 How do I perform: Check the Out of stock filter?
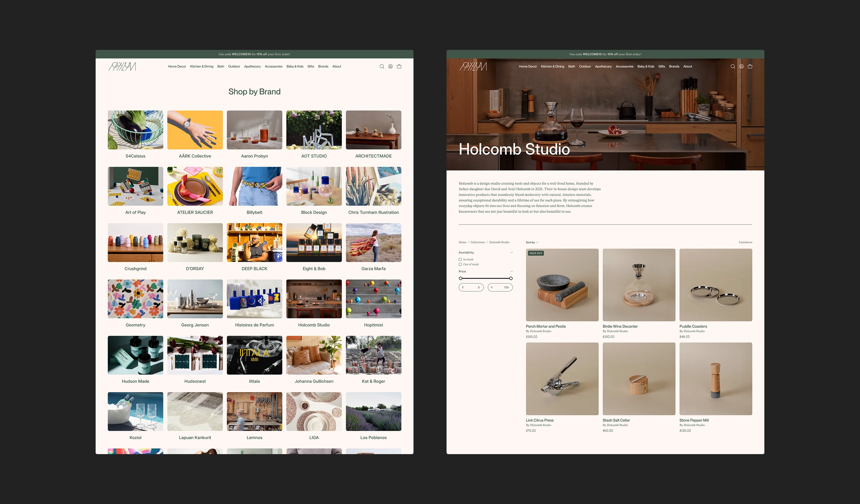[x=460, y=264]
